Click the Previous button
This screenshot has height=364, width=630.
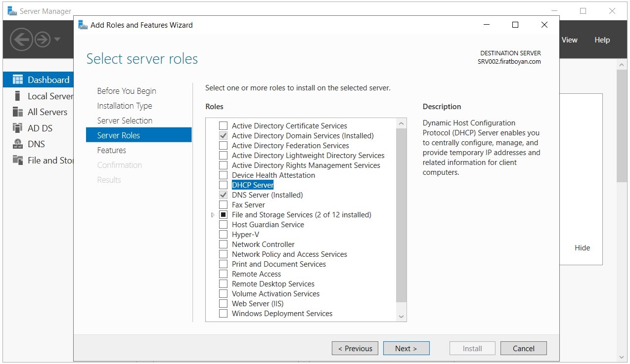point(355,348)
